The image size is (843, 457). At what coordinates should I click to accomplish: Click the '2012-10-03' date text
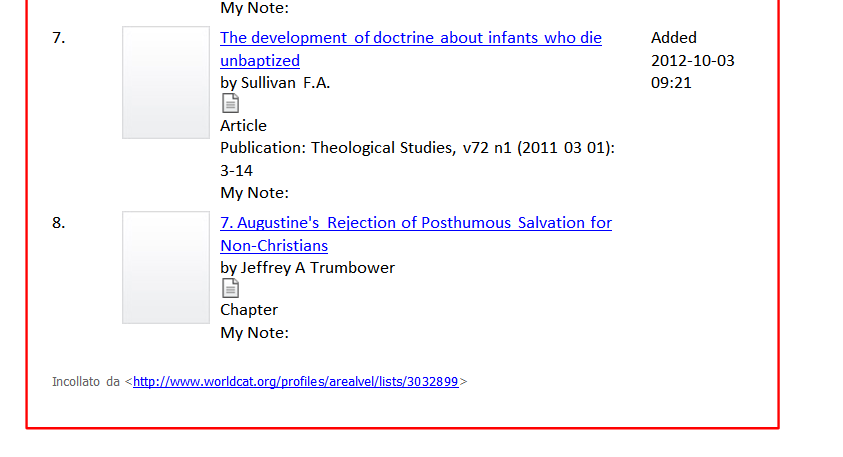(692, 61)
